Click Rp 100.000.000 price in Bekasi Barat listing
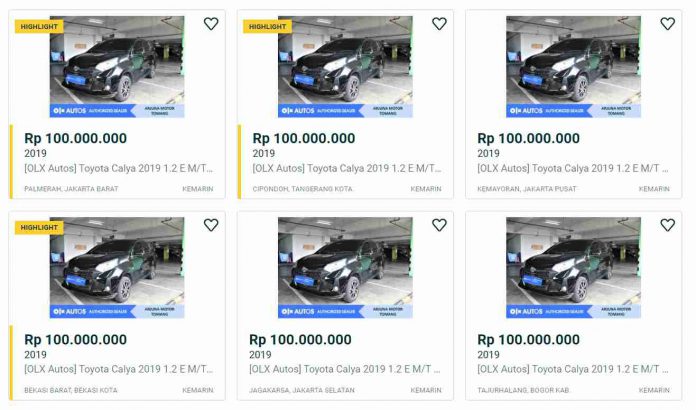 point(75,339)
